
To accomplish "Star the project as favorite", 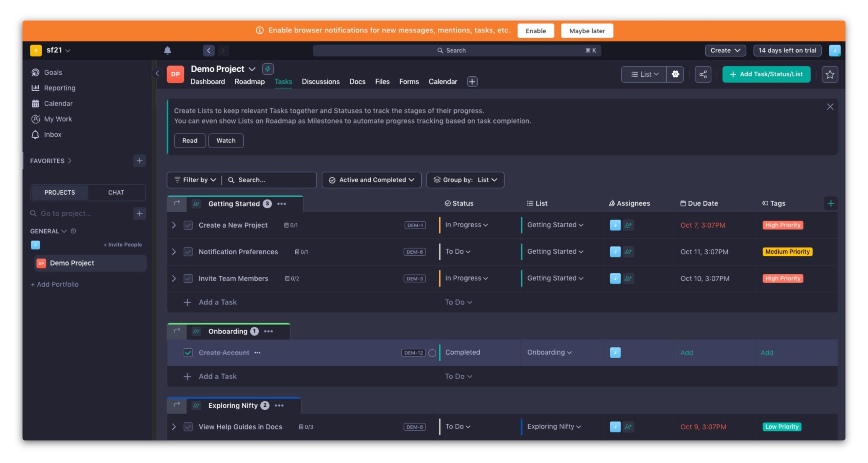I will 830,74.
